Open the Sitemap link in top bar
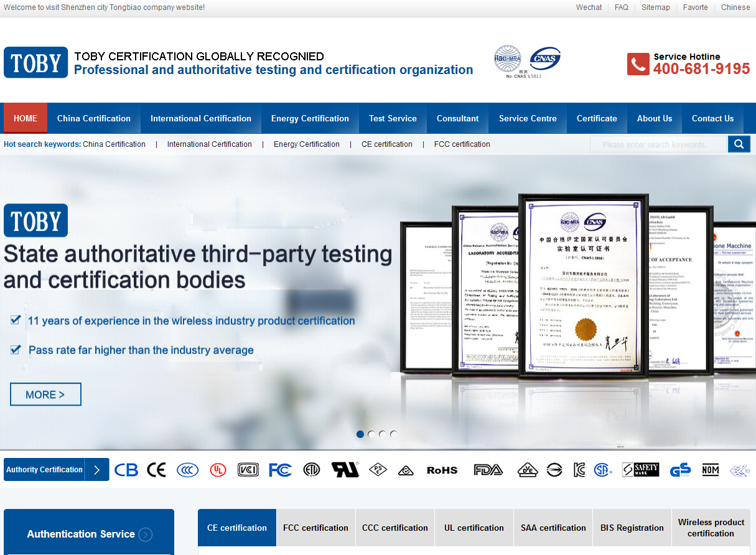This screenshot has width=756, height=555. click(x=656, y=7)
